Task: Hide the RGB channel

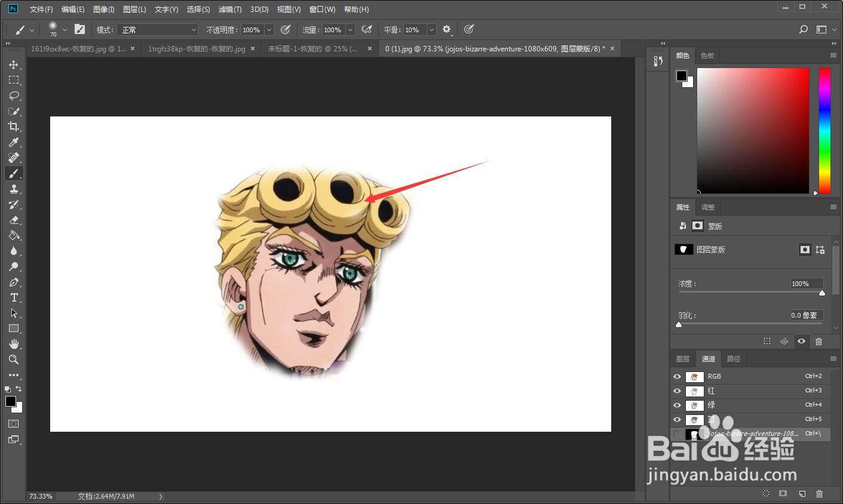Action: pos(677,376)
